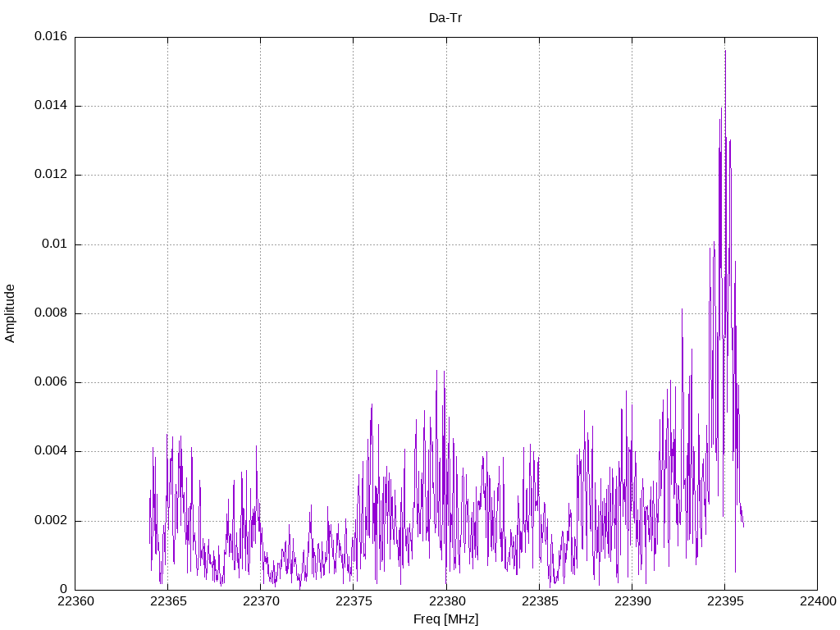
Task: Click the y-axis tick label 0.004
Action: (51, 451)
